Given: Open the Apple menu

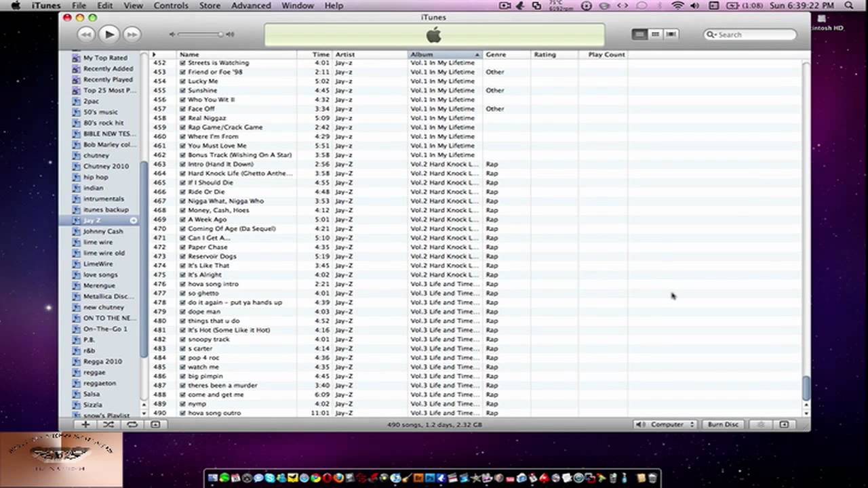Looking at the screenshot, I should pyautogui.click(x=15, y=5).
